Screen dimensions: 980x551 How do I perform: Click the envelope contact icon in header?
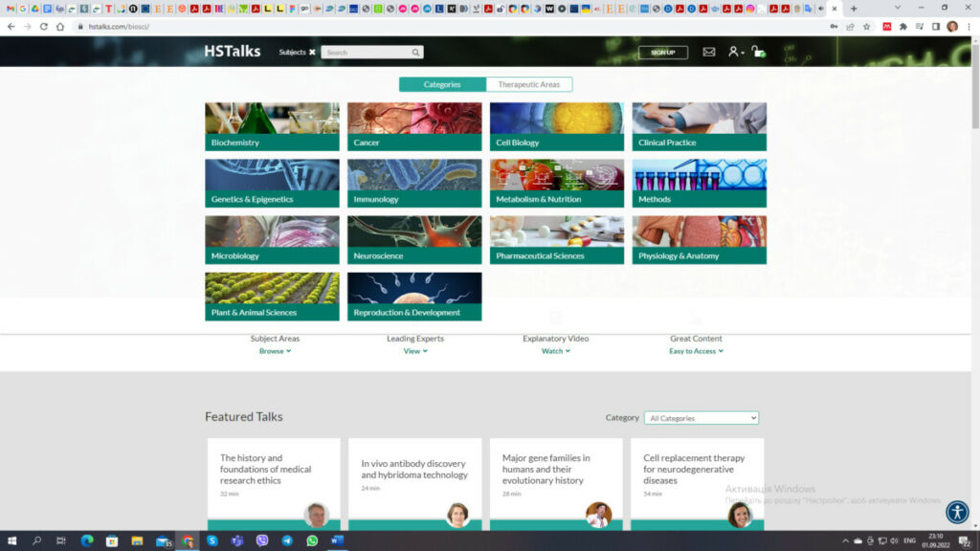pyautogui.click(x=709, y=52)
